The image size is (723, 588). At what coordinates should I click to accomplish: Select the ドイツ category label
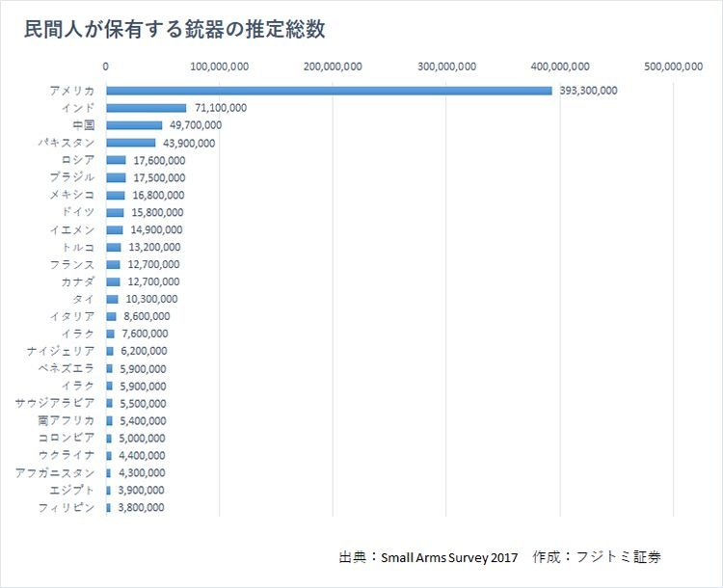pyautogui.click(x=77, y=212)
